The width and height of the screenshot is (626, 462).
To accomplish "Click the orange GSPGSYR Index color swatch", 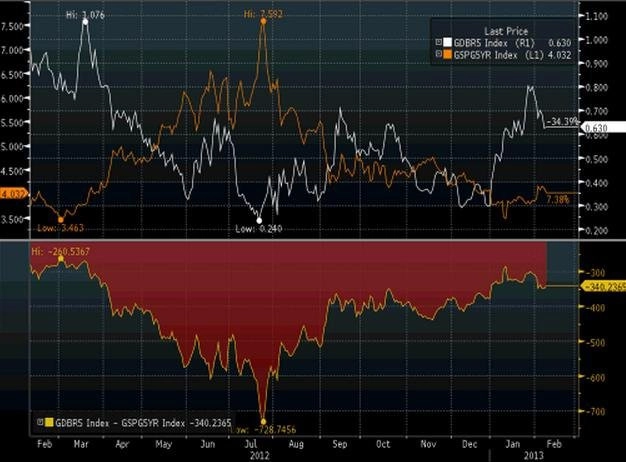I will pyautogui.click(x=447, y=55).
